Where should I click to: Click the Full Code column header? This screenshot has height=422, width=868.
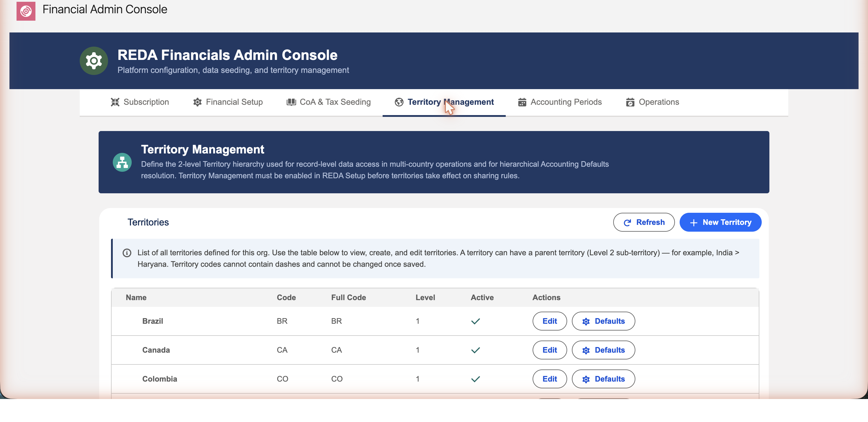tap(348, 298)
